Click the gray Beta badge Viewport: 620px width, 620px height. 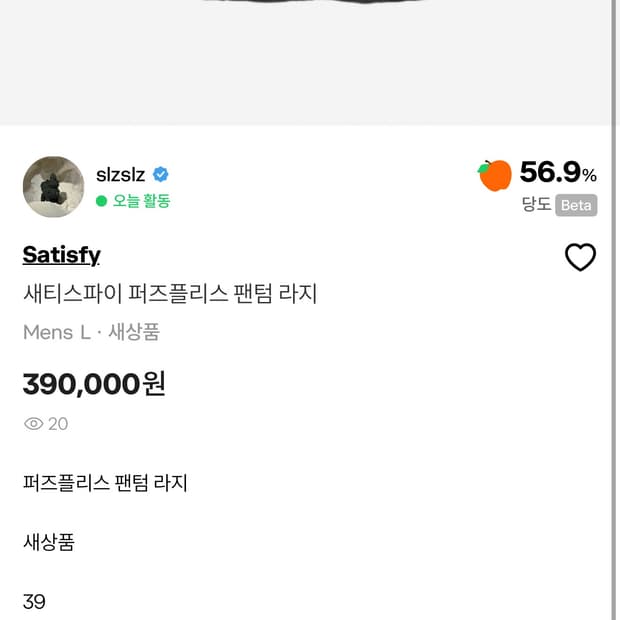pyautogui.click(x=576, y=205)
